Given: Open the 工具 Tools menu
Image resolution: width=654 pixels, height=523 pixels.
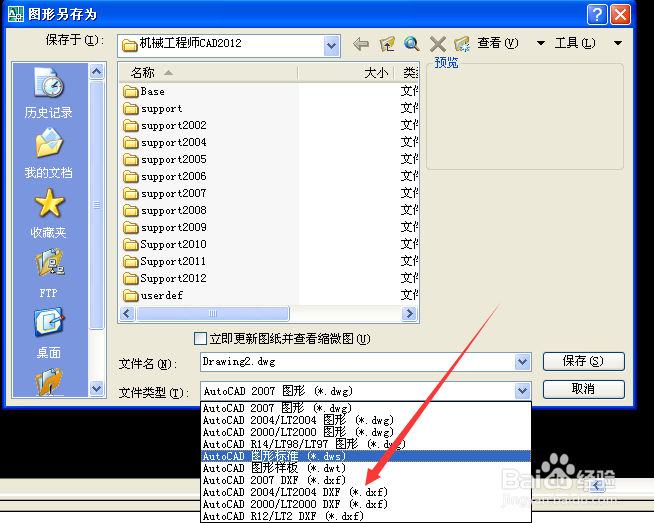Looking at the screenshot, I should pos(575,43).
